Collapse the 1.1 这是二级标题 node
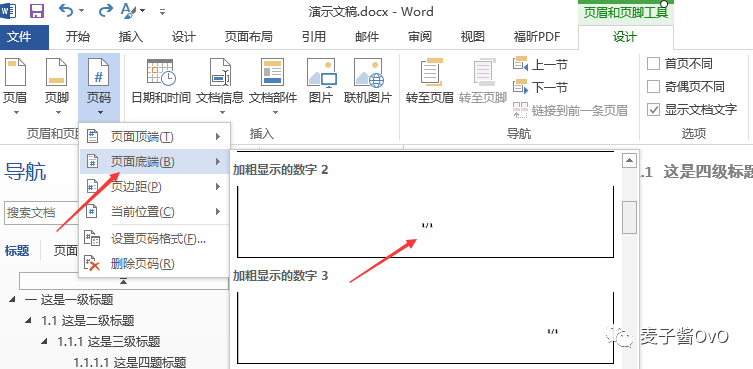Viewport: 753px width, 369px height. point(28,320)
